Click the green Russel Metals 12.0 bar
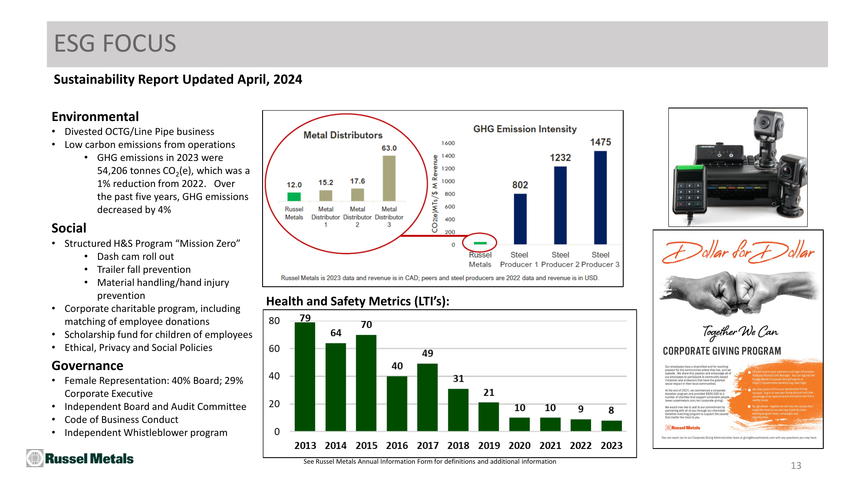 pos(294,197)
